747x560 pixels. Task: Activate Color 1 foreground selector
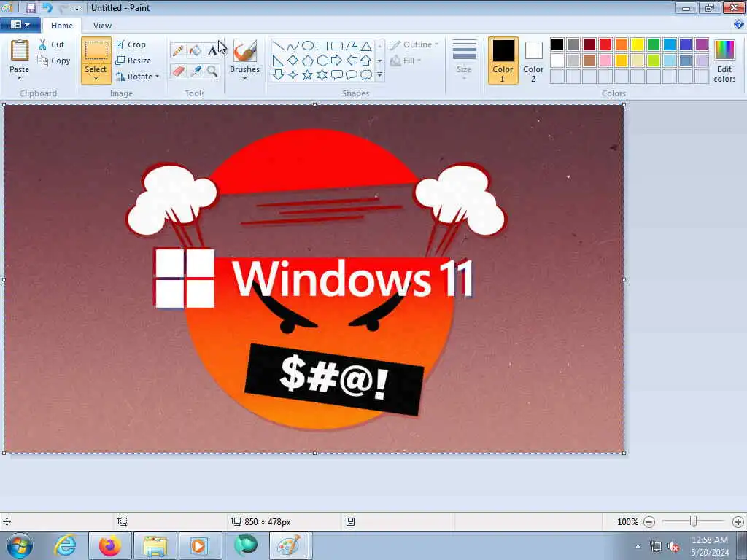[503, 61]
